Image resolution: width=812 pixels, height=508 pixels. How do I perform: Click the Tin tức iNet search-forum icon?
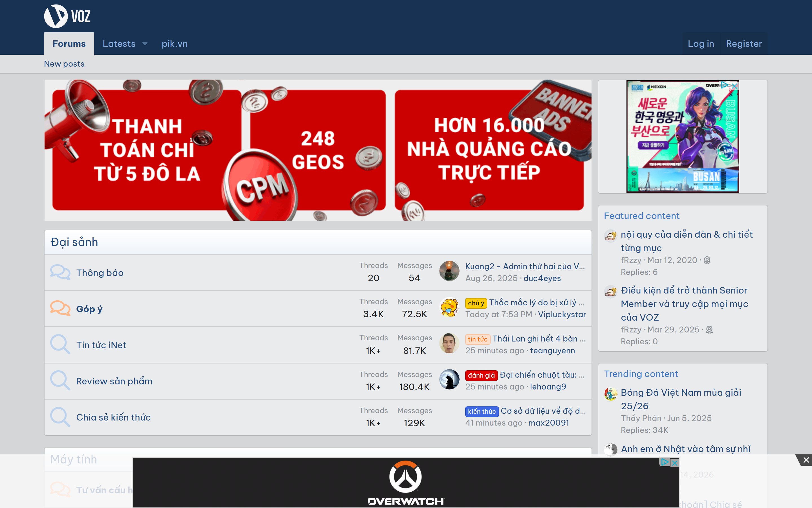[x=60, y=345]
